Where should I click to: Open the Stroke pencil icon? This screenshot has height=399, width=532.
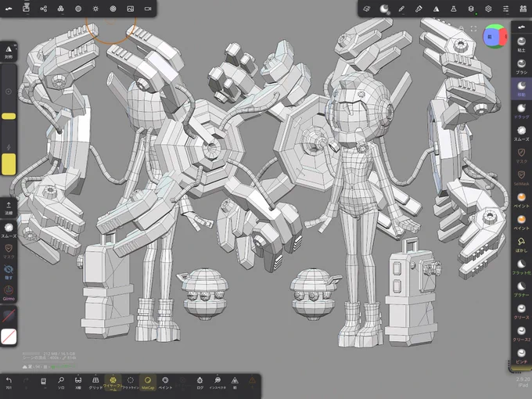tap(401, 9)
